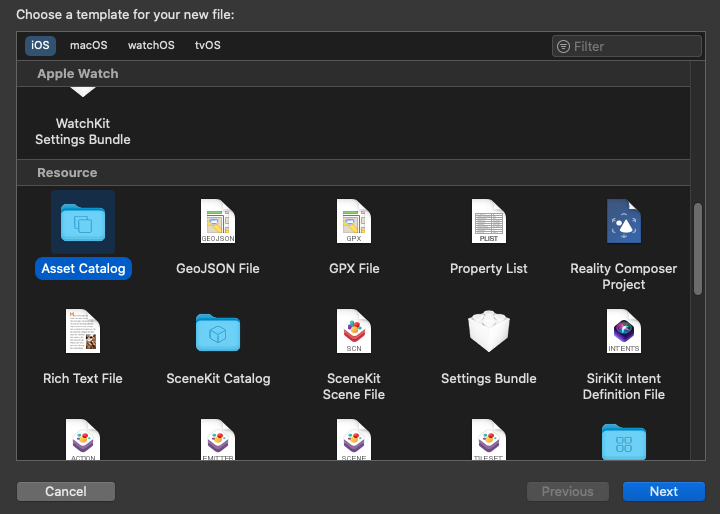Screen dimensions: 720x514
Task: Select the folder icon with grid symbol
Action: pyautogui.click(x=624, y=442)
